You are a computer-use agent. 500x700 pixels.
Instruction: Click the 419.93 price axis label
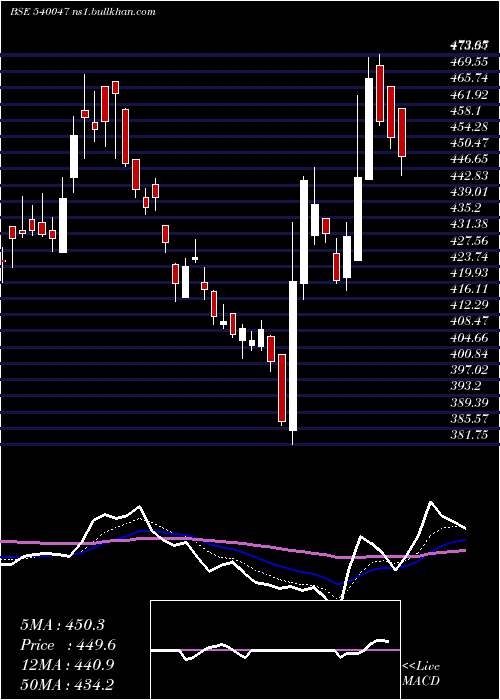tap(469, 272)
